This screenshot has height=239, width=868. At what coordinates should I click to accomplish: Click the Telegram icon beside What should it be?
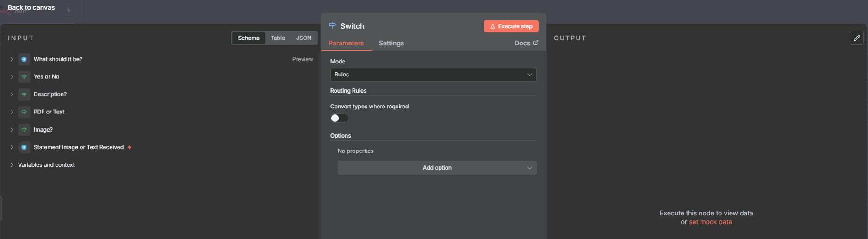[x=24, y=59]
